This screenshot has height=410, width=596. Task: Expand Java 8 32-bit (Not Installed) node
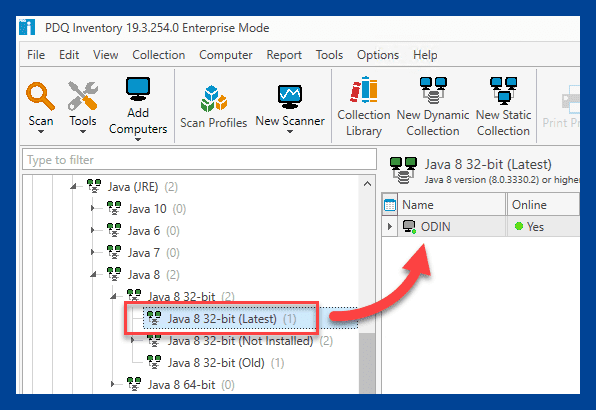(132, 340)
